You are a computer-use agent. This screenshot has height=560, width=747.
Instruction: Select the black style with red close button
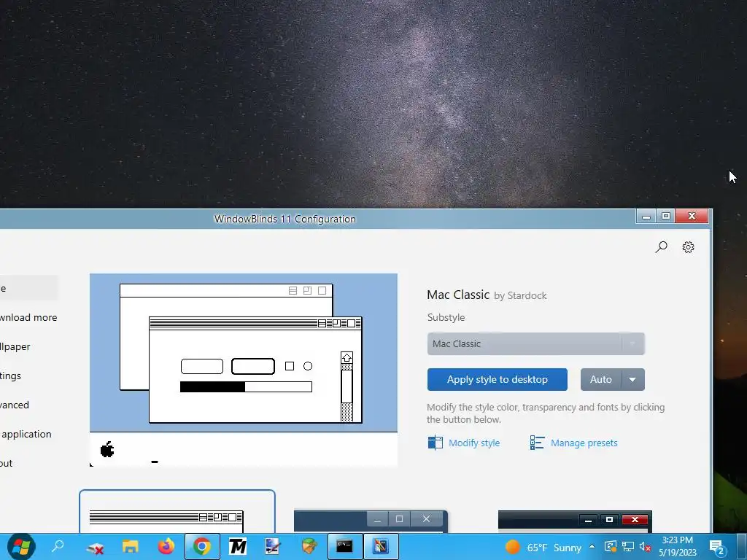pos(575,521)
